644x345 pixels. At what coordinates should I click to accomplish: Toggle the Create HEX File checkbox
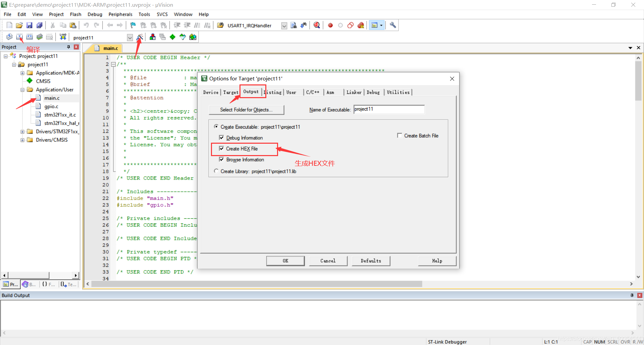tap(221, 148)
